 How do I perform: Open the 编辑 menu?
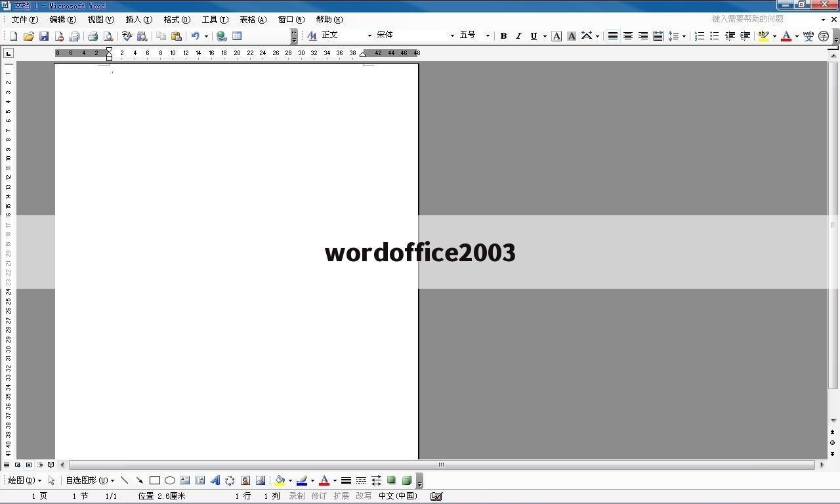click(x=62, y=20)
